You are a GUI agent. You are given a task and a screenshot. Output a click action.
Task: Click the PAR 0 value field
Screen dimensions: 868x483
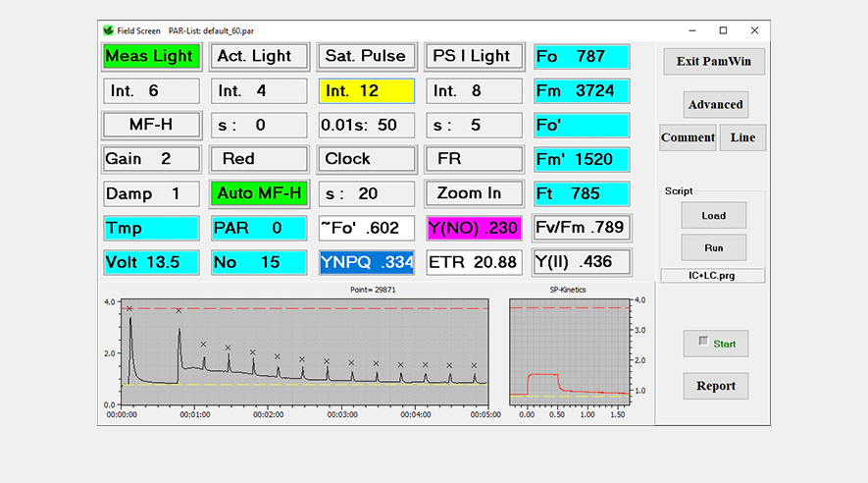259,228
